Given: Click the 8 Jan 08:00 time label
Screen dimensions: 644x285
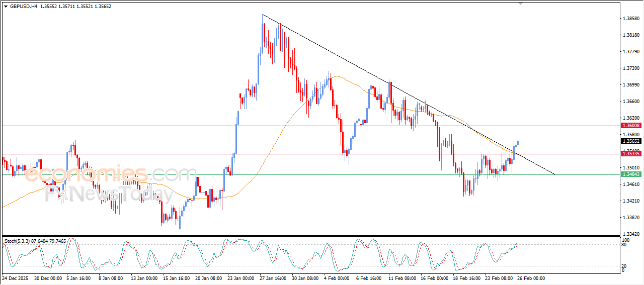Looking at the screenshot, I should coord(112,278).
